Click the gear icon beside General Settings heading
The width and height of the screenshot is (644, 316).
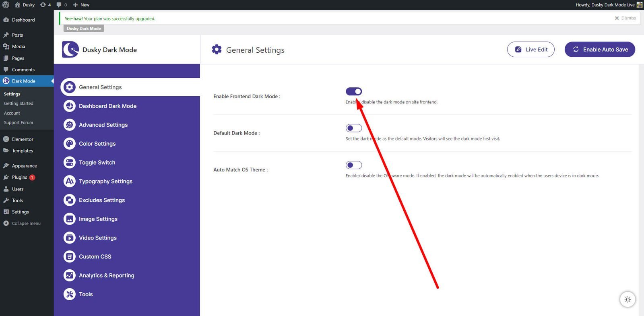[x=217, y=50]
